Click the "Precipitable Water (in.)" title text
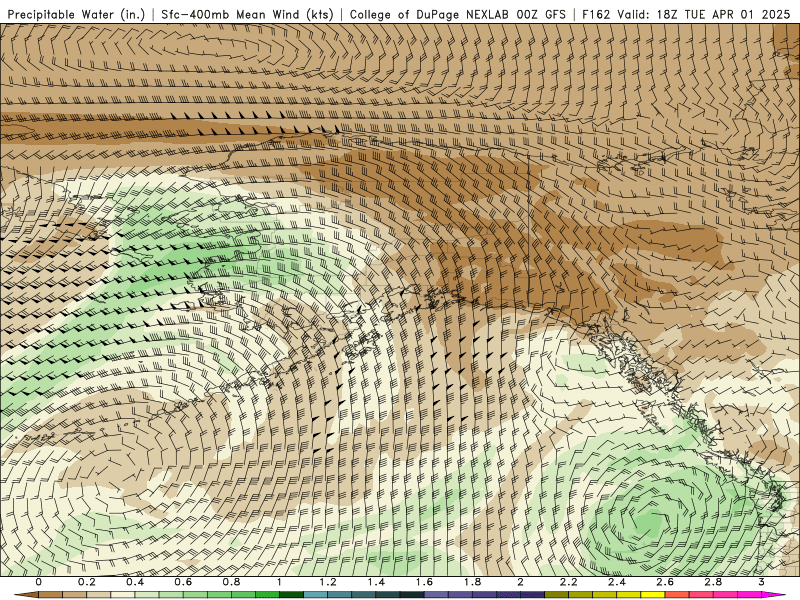 click(77, 14)
